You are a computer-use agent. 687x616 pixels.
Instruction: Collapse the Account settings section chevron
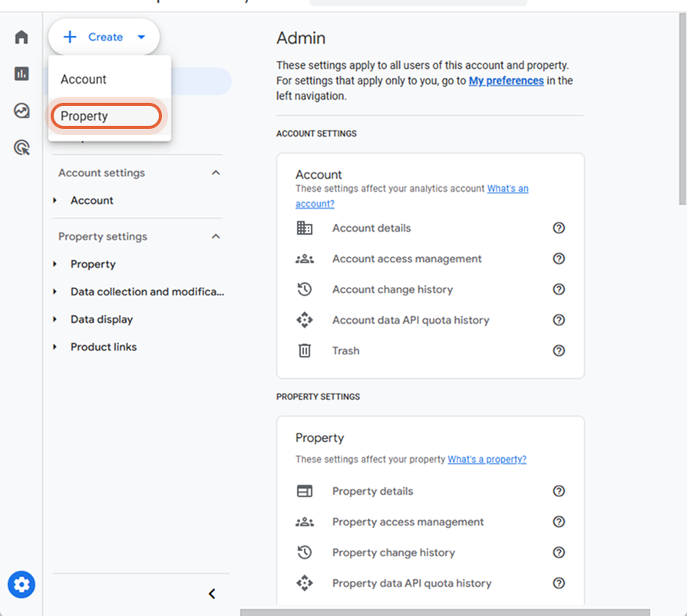(216, 173)
